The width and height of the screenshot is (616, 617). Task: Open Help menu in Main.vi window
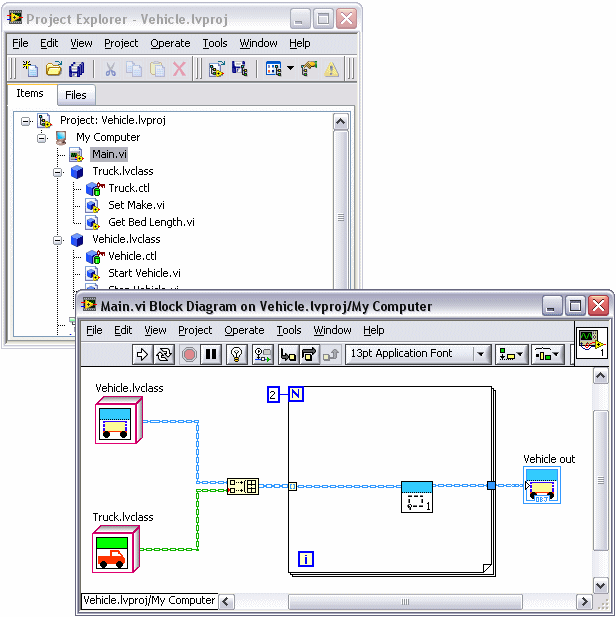coord(374,330)
